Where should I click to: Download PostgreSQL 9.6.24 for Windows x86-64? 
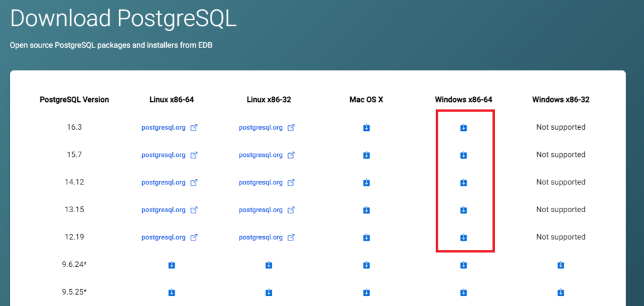[464, 265]
